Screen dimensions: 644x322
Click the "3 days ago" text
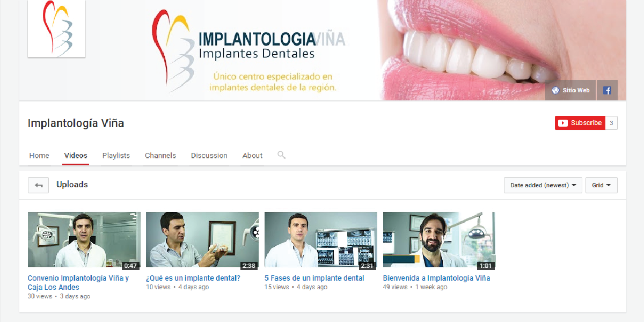tap(75, 296)
